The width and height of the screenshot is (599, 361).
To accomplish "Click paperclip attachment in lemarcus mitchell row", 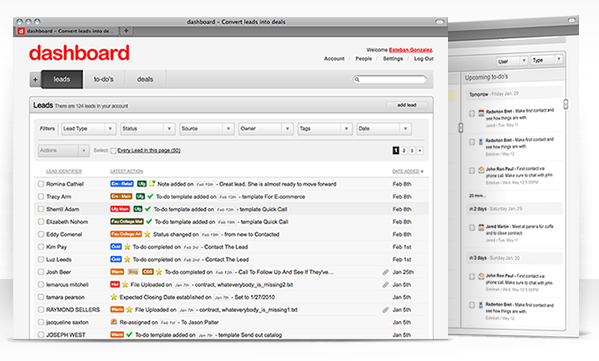I will tap(385, 285).
